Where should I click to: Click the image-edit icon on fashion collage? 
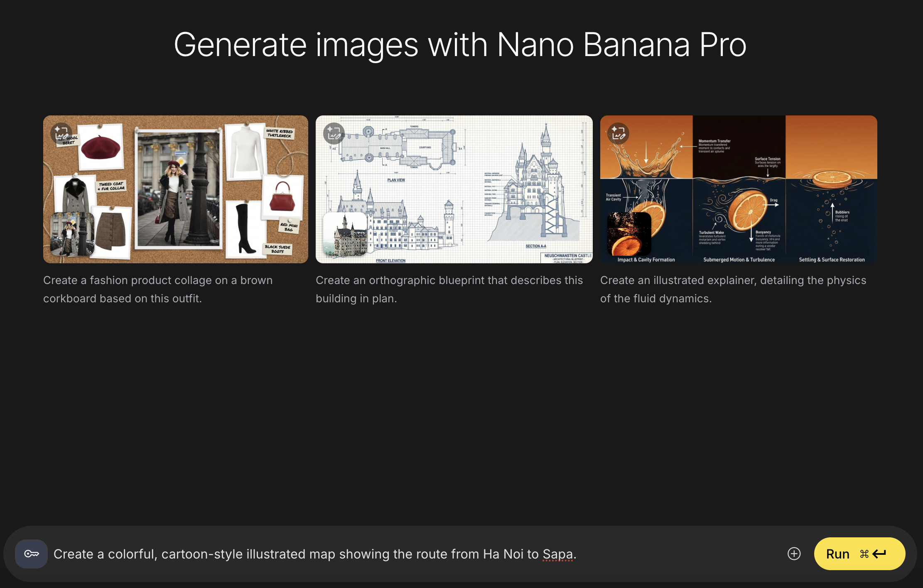tap(61, 133)
